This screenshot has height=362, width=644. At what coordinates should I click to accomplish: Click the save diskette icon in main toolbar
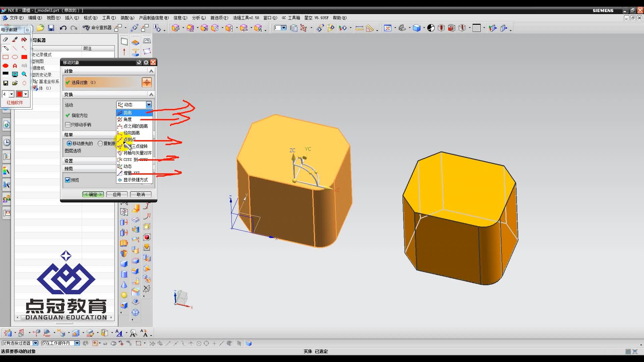pyautogui.click(x=51, y=28)
